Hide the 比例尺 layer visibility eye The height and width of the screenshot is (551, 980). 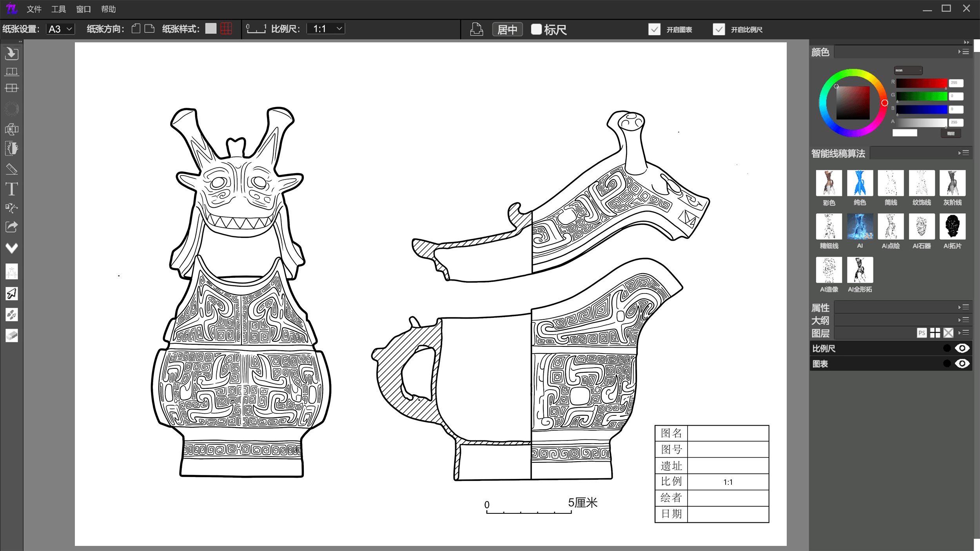[x=962, y=348]
